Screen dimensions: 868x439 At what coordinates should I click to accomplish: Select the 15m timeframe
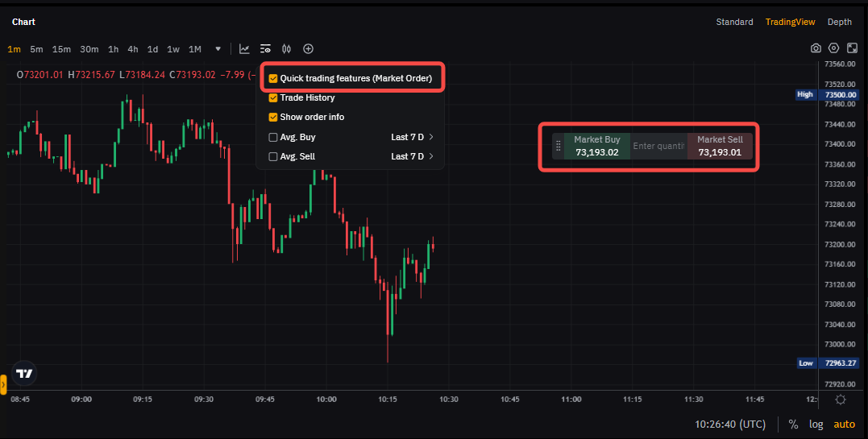pyautogui.click(x=61, y=49)
